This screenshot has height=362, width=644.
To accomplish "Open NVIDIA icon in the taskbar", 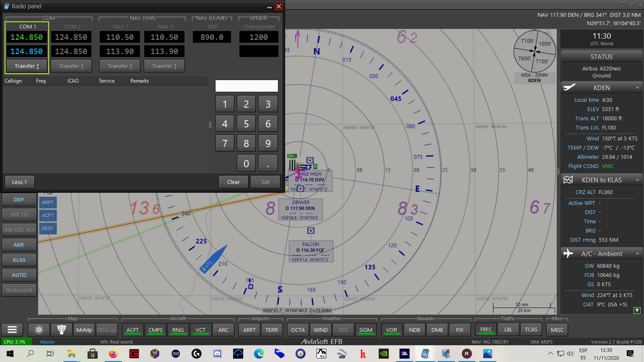I will tap(384, 353).
